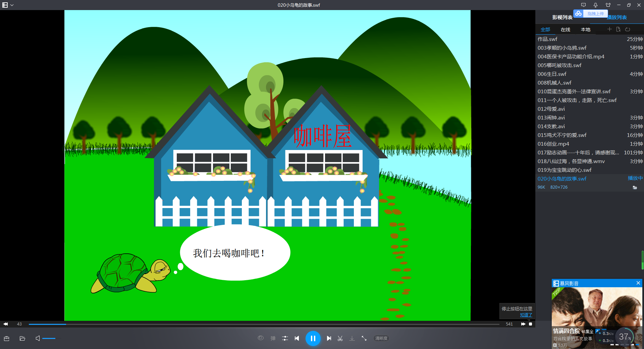644x349 pixels.
Task: Select 017励志动画 item in playlist
Action: click(590, 153)
